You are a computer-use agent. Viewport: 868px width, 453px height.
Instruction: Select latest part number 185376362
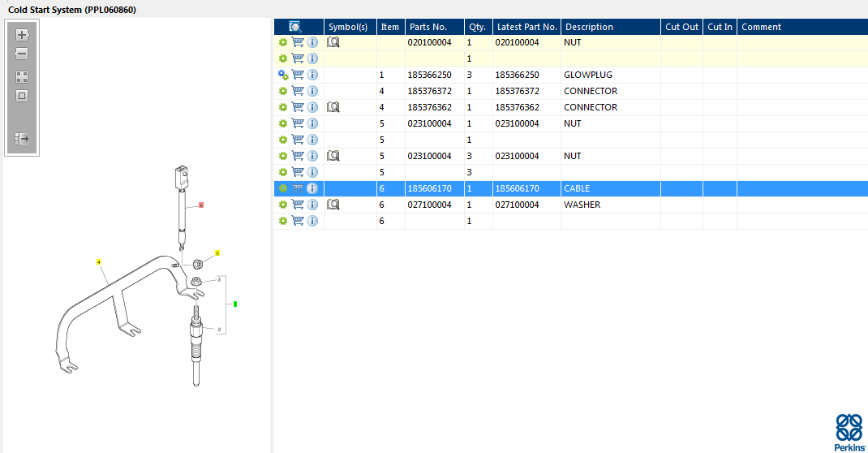(x=517, y=107)
